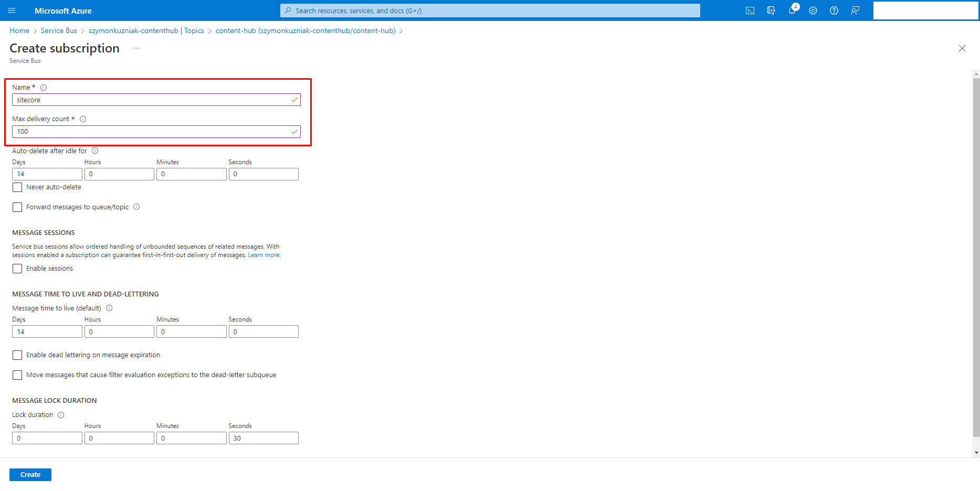This screenshot has width=980, height=491.
Task: Click scrollbar down arrow
Action: click(976, 453)
